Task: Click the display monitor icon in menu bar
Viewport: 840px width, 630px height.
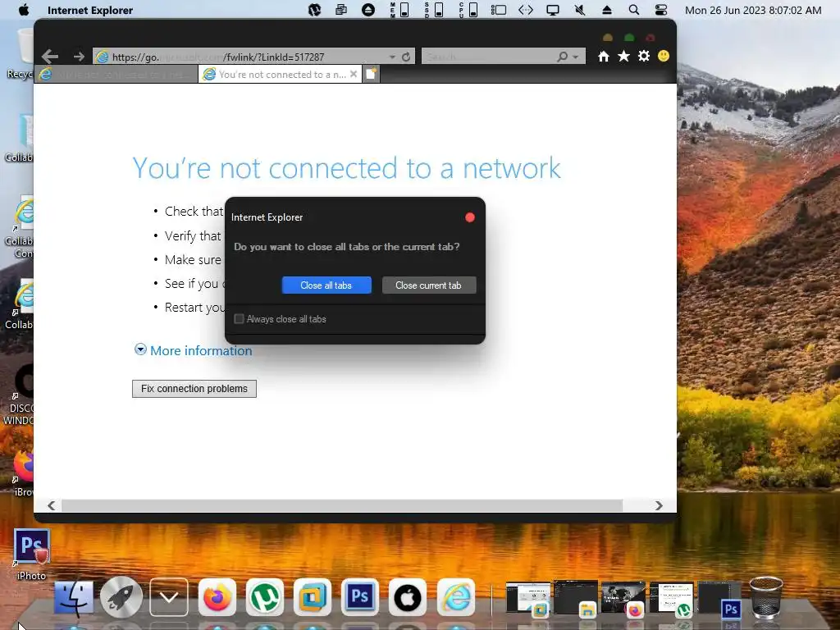Action: (553, 10)
